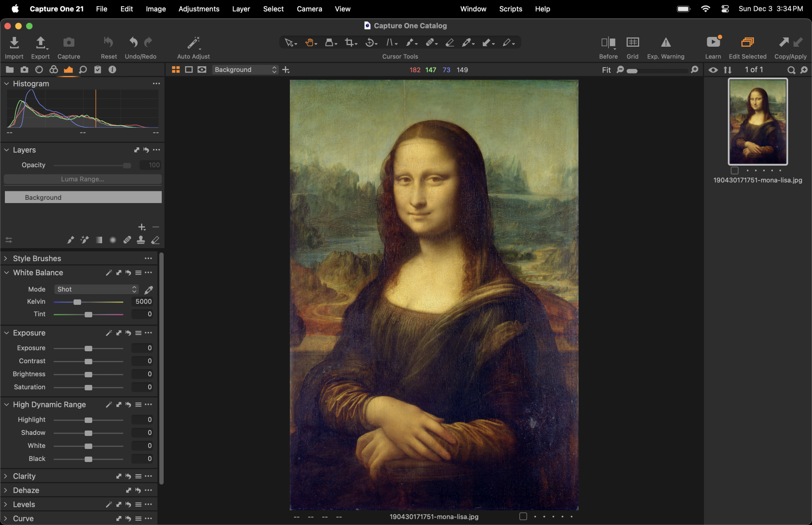Open the Library folder tool tab
The height and width of the screenshot is (525, 812).
[x=10, y=69]
